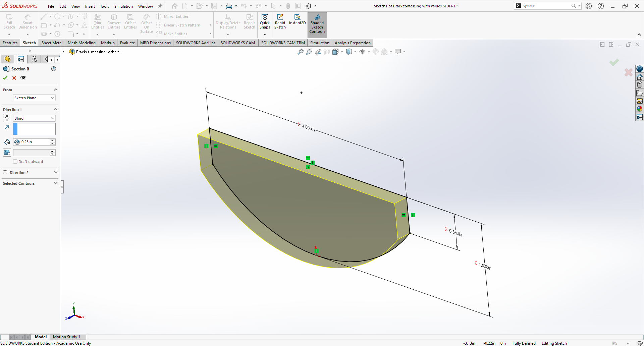
Task: Open the IPS unit system in status bar
Action: pos(614,343)
